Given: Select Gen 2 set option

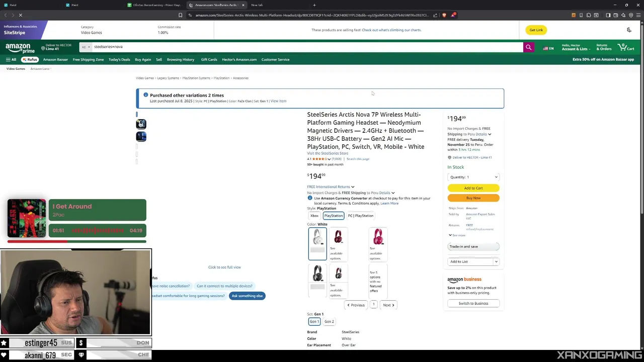Looking at the screenshot, I should pos(329,321).
